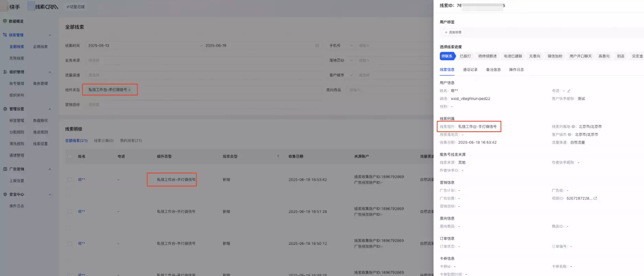Click the 添加标签 button
The width and height of the screenshot is (644, 276).
tap(453, 32)
